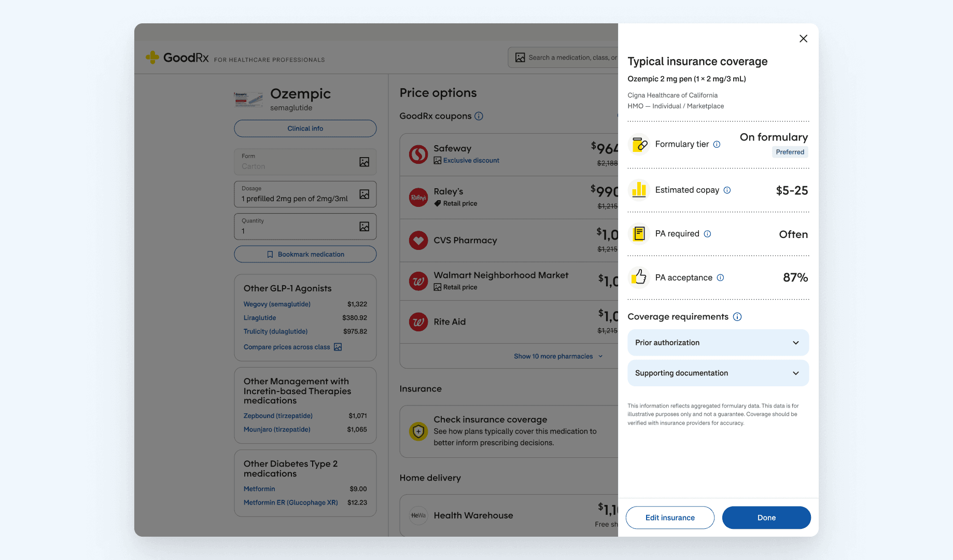The width and height of the screenshot is (953, 560).
Task: Click the PA required document icon
Action: 639,234
